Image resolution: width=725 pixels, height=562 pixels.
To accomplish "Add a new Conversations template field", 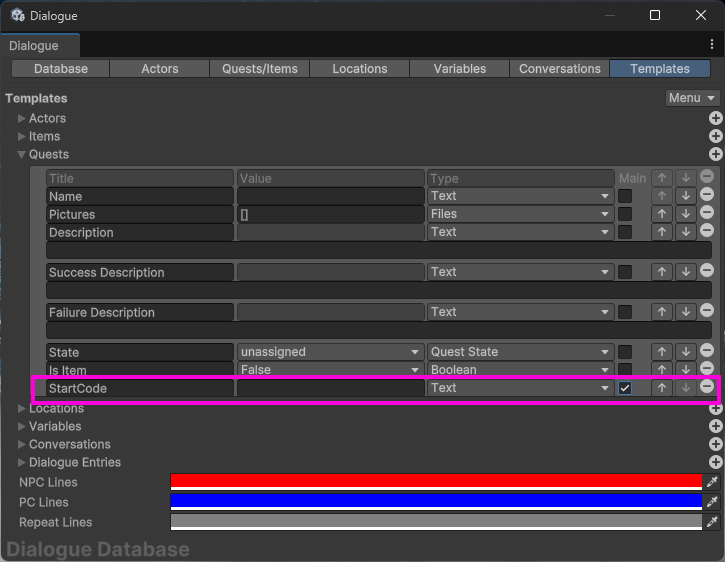I will click(x=715, y=444).
